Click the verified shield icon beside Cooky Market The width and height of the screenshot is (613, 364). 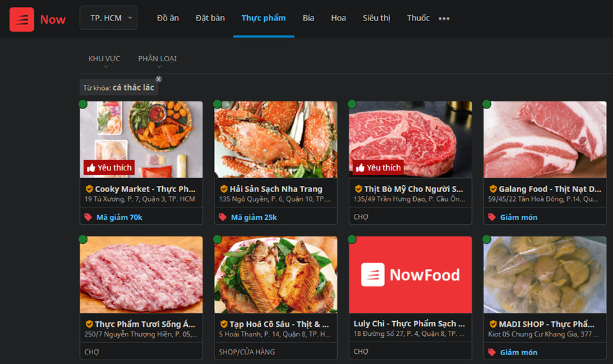(x=89, y=189)
